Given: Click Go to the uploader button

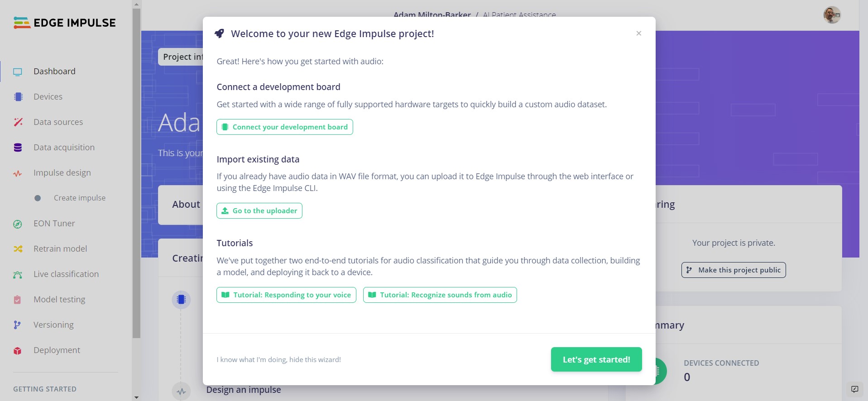Looking at the screenshot, I should click(x=259, y=211).
